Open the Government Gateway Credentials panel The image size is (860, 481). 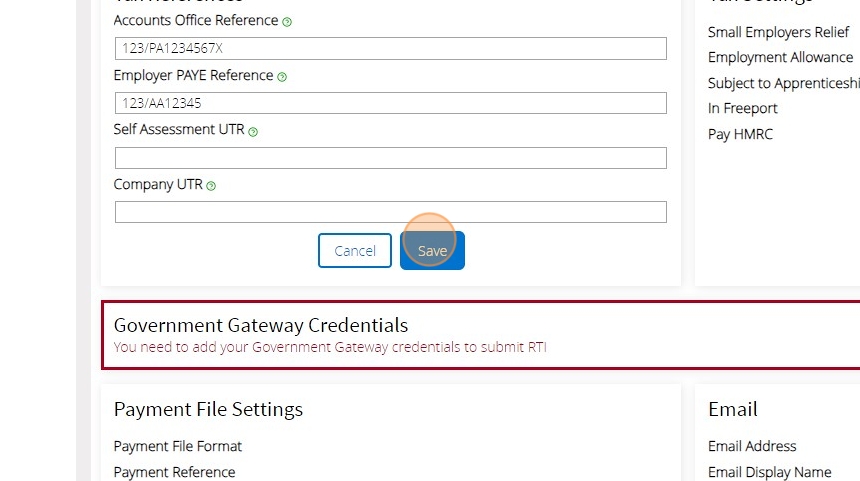pyautogui.click(x=261, y=325)
